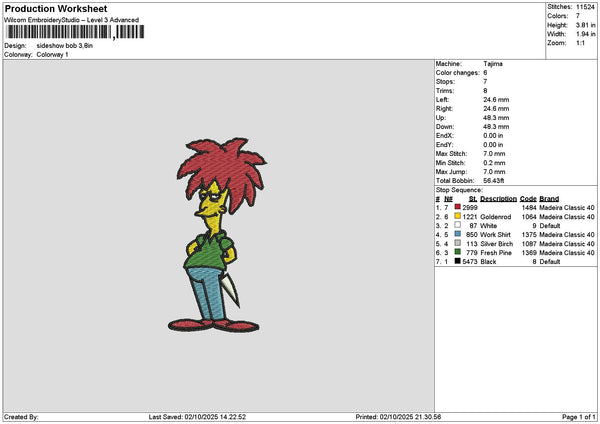This screenshot has width=600, height=424.
Task: Click the 'Fresh Pine' description text
Action: point(496,253)
